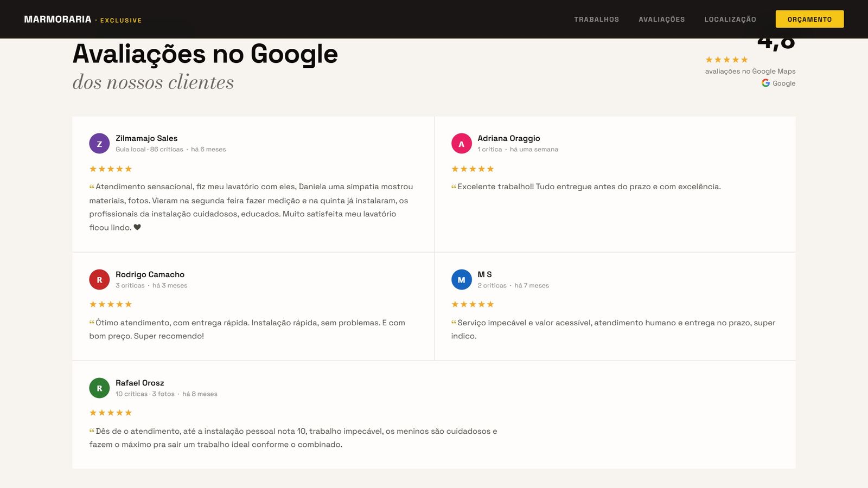
Task: Click the summary stars above 'avaliações no Google Maps'
Action: 726,60
